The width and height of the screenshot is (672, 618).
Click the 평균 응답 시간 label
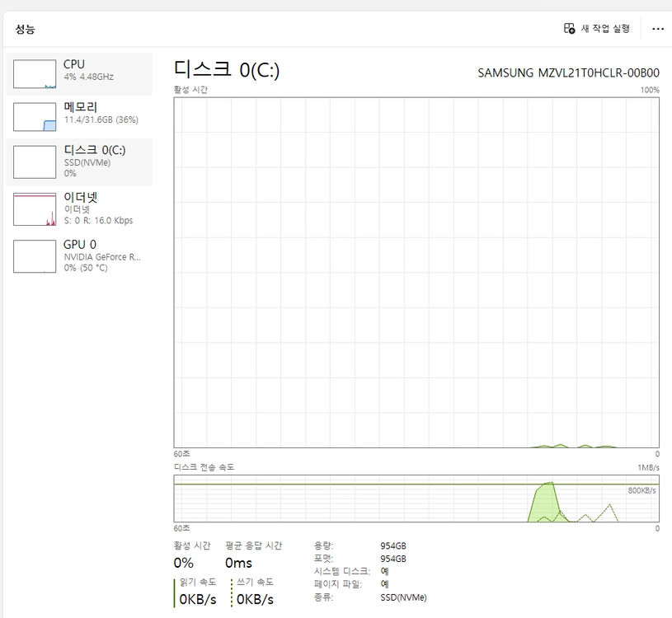(x=254, y=545)
